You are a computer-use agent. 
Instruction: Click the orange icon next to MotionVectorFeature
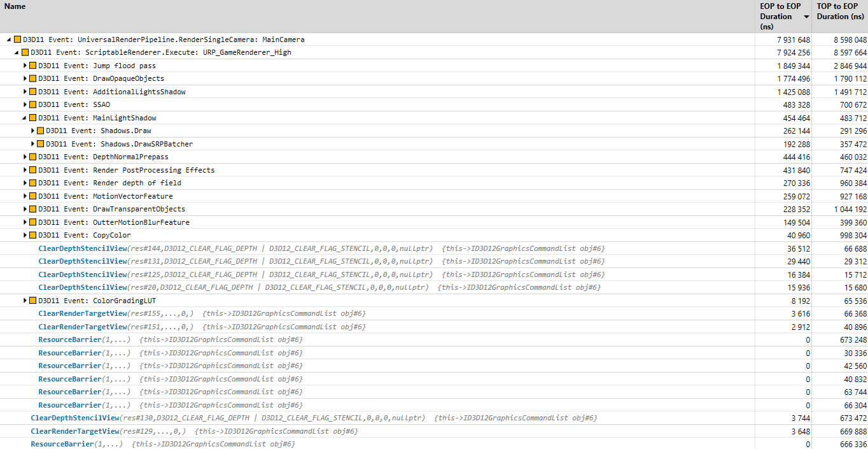point(33,196)
